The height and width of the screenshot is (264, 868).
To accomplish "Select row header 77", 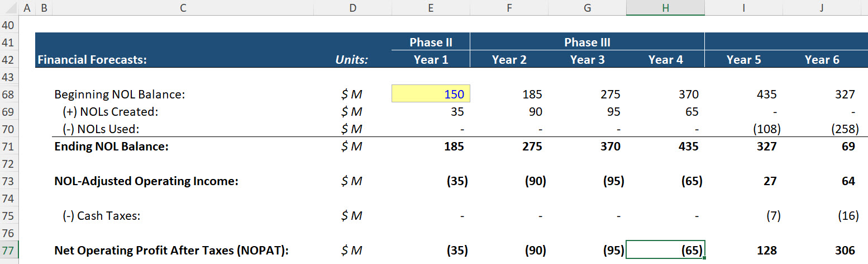I will pos(9,251).
